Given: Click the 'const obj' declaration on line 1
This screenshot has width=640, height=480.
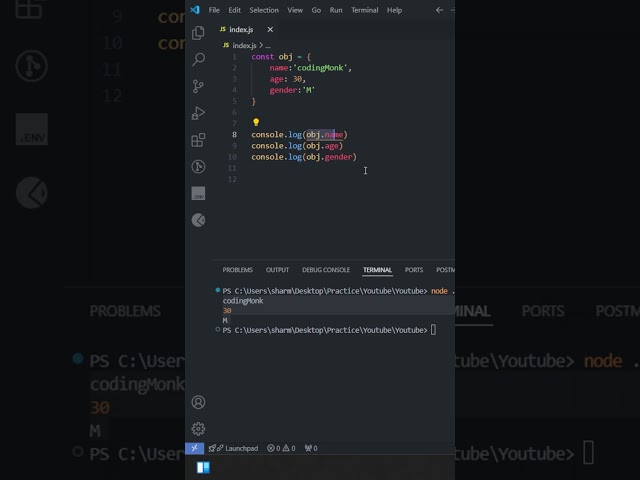Looking at the screenshot, I should [x=272, y=57].
